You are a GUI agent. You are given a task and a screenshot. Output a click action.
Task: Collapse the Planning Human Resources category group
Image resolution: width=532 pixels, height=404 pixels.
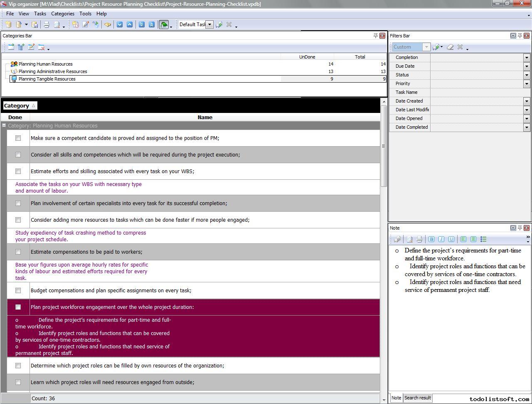(4, 125)
